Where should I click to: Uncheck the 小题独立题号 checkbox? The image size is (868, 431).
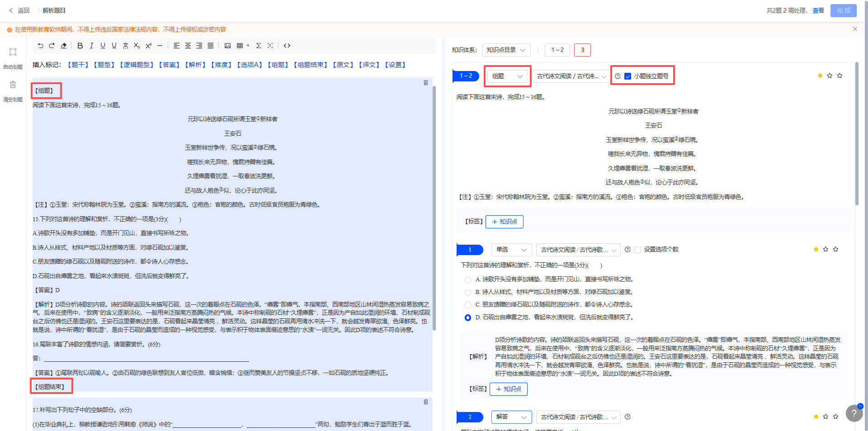pos(627,76)
